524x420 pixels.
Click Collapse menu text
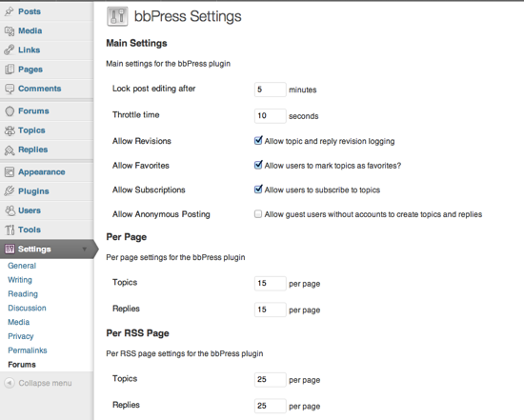click(x=45, y=383)
